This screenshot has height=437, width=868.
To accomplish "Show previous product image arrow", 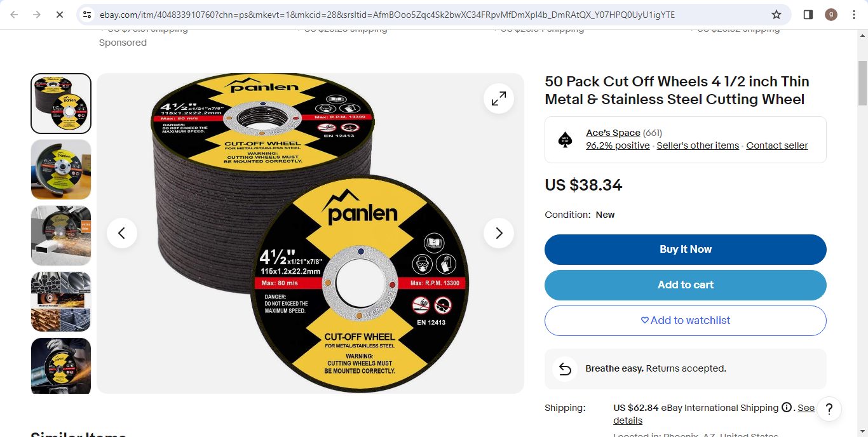I will click(122, 233).
